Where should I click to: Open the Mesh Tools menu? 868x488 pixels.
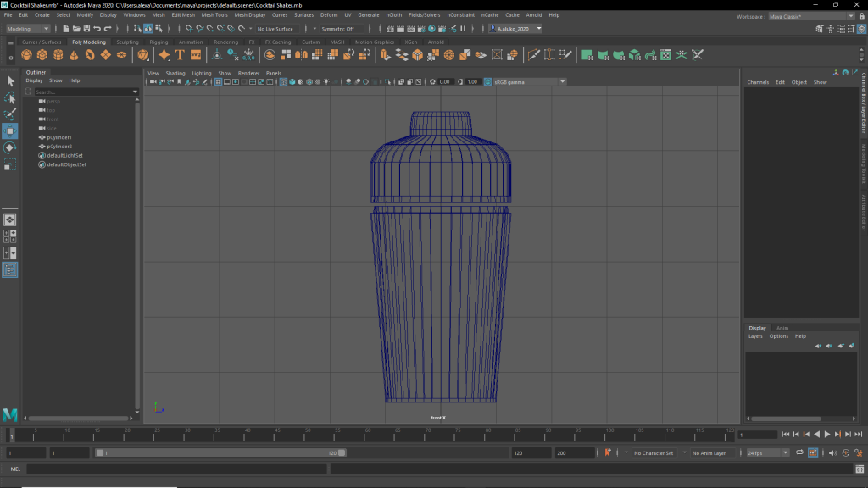pyautogui.click(x=214, y=15)
